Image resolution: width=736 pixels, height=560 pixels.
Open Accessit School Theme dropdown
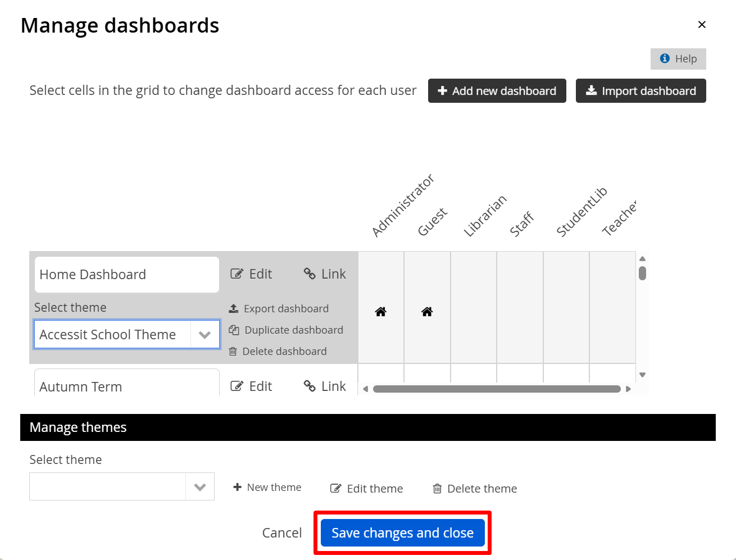205,335
